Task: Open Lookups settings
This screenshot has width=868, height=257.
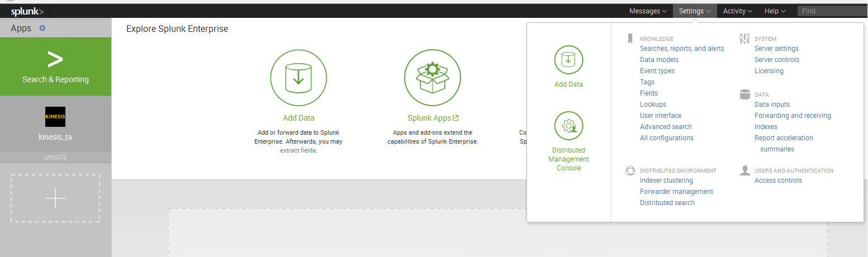Action: tap(653, 104)
